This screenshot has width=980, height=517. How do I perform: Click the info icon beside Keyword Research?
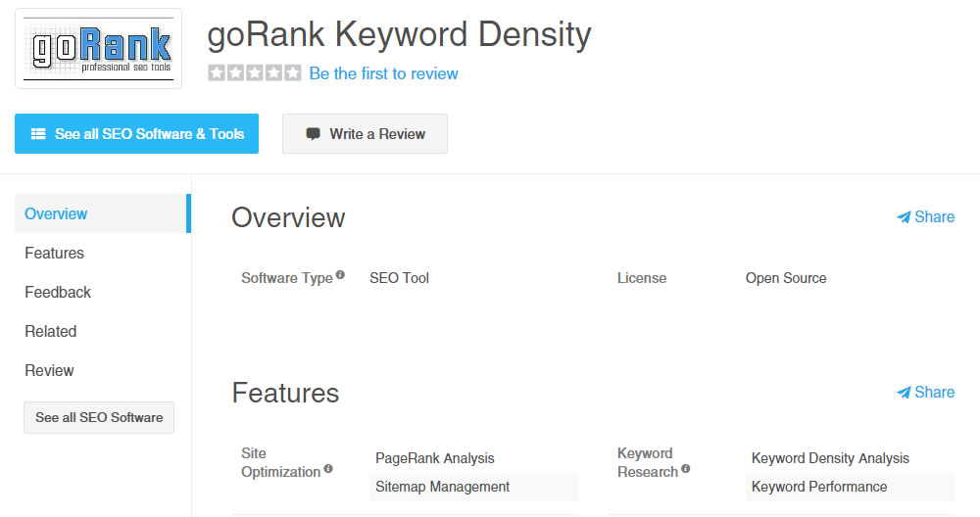point(686,469)
